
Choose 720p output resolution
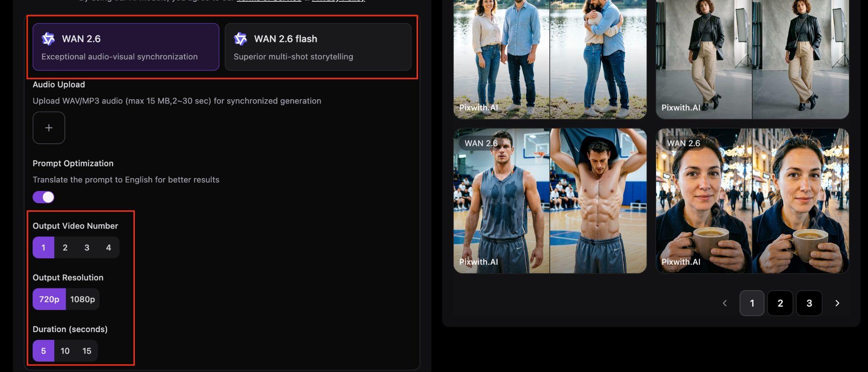[x=49, y=299]
